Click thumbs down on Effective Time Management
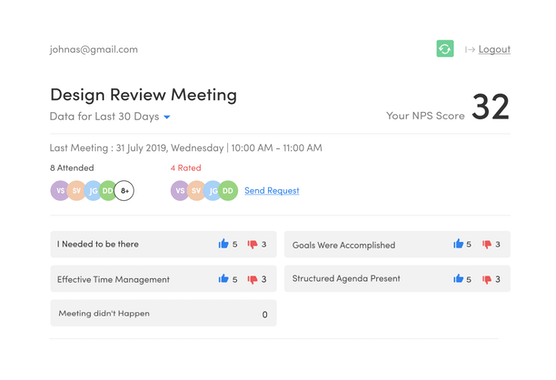This screenshot has width=556, height=380. (252, 279)
